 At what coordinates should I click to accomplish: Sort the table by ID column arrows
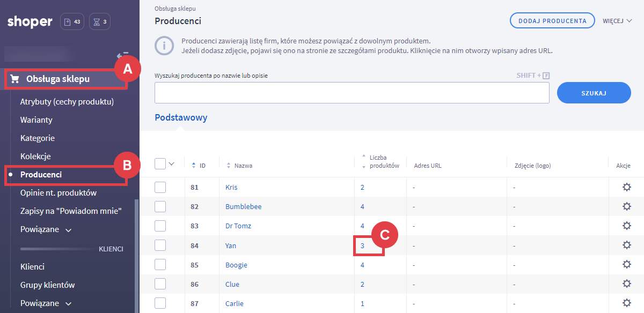tap(194, 166)
